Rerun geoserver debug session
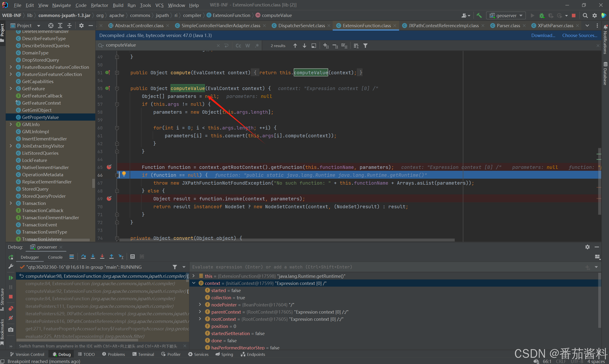This screenshot has width=609, height=364. [11, 257]
